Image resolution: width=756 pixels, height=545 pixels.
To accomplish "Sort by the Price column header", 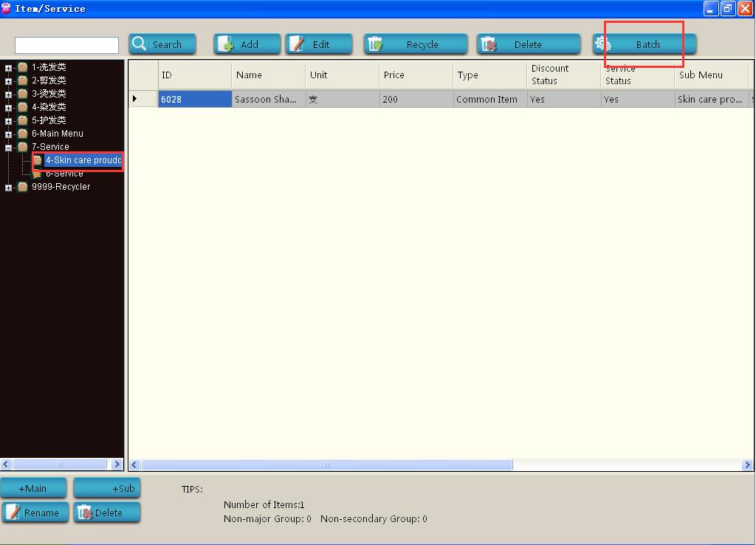I will click(416, 75).
